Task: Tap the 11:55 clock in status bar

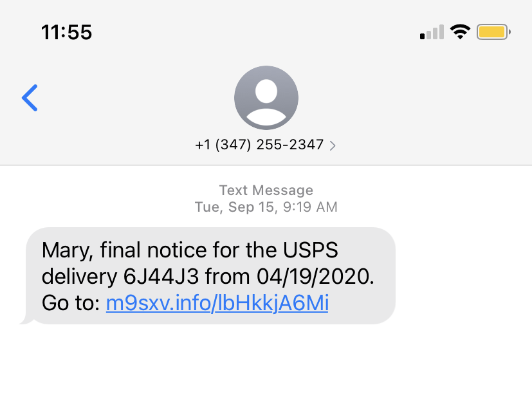Action: (66, 33)
